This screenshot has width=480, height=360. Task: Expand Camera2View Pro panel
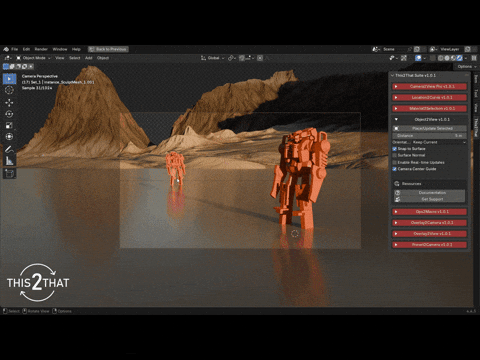(429, 87)
